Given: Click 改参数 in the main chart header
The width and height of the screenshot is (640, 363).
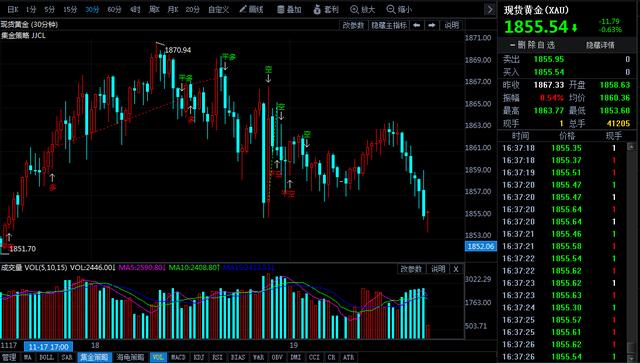Looking at the screenshot, I should pyautogui.click(x=353, y=25).
